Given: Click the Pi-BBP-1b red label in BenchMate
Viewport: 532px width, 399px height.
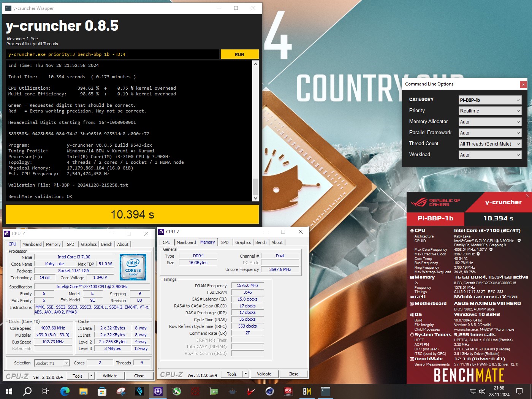Looking at the screenshot, I should tap(435, 218).
